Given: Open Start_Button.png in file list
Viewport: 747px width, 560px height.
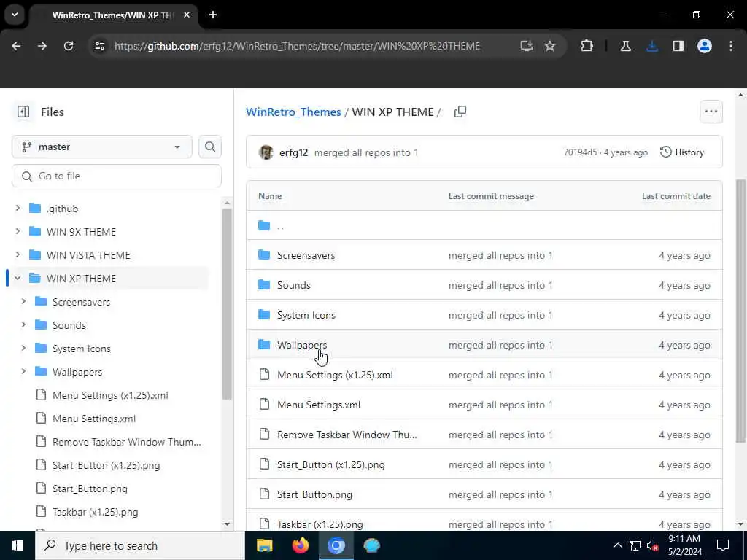Looking at the screenshot, I should [314, 495].
